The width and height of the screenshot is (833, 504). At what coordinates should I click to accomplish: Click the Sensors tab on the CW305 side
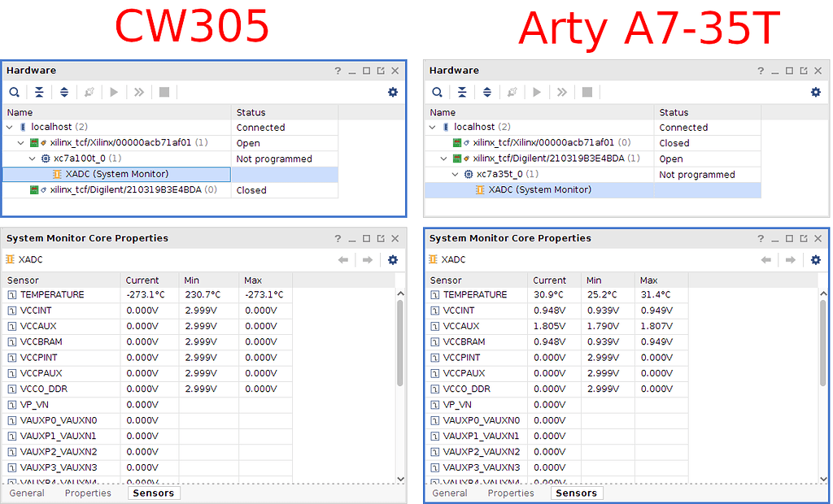tap(153, 493)
